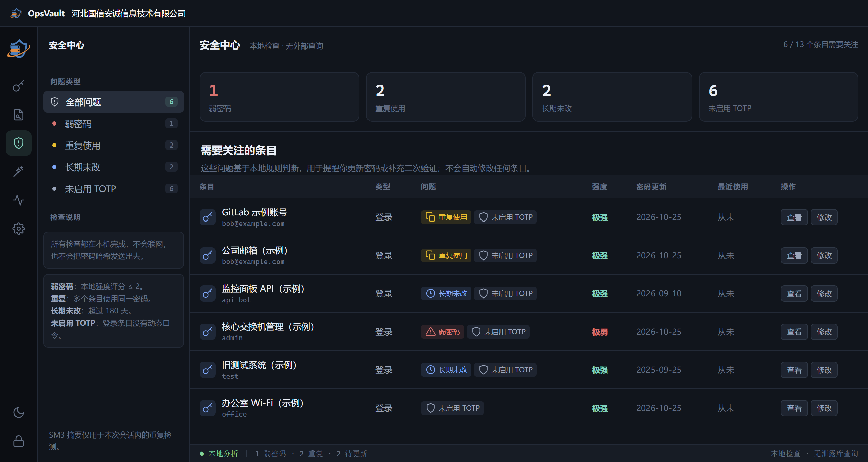Click company name 河北国信安诚信息技术有限公司

point(129,14)
